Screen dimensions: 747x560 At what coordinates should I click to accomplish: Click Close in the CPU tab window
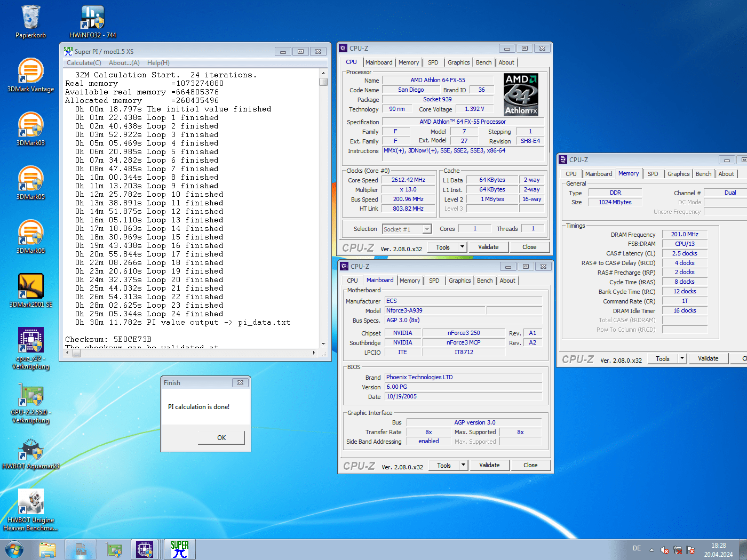[x=529, y=247]
